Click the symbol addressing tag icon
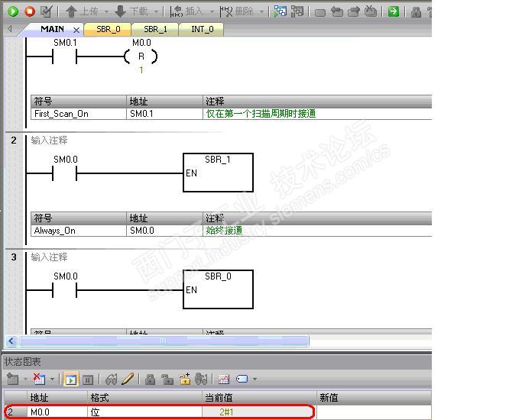Viewport: 522px width, 420px height. tap(242, 379)
